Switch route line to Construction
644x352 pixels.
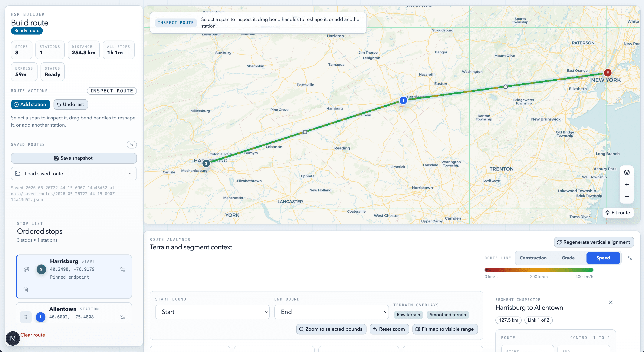click(x=533, y=258)
